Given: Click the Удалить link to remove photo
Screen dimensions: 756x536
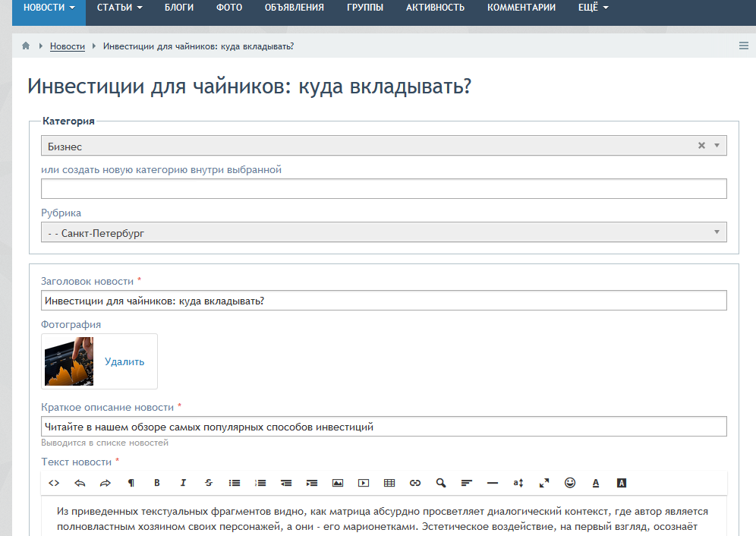Looking at the screenshot, I should (124, 362).
